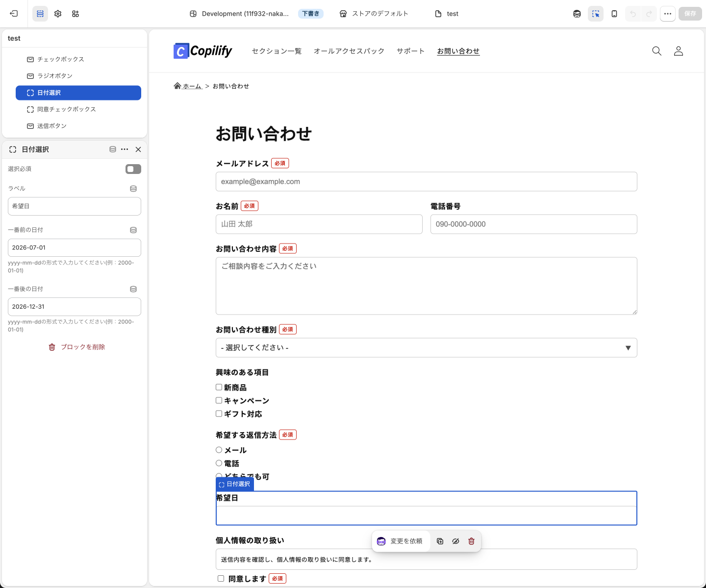Click ブロックを削除 to delete block
The width and height of the screenshot is (706, 588).
point(77,347)
